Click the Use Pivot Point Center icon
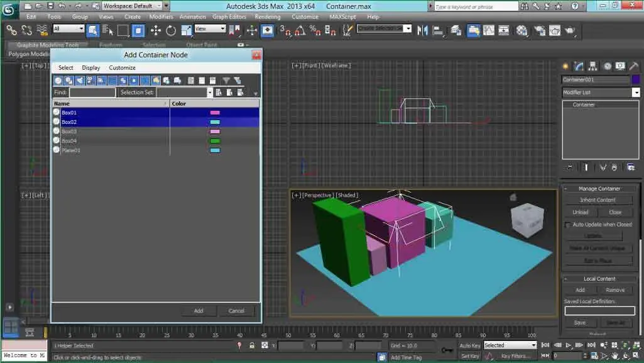Screen dimensions: 644x363 coord(234,30)
